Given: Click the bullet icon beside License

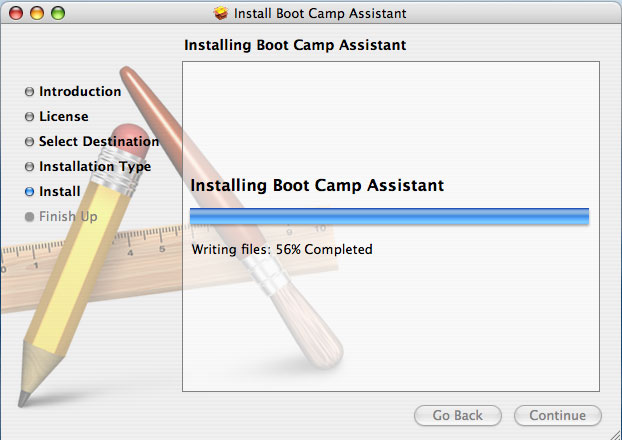Looking at the screenshot, I should (x=29, y=117).
